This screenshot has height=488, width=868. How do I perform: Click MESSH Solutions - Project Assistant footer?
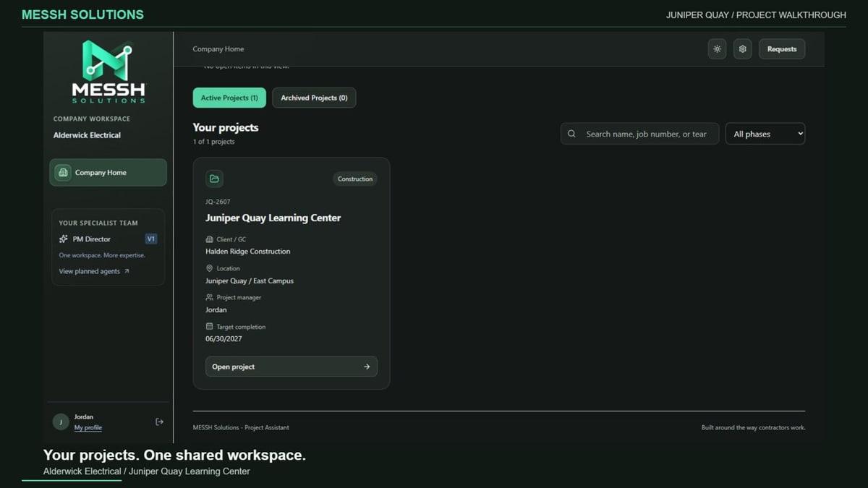tap(241, 427)
